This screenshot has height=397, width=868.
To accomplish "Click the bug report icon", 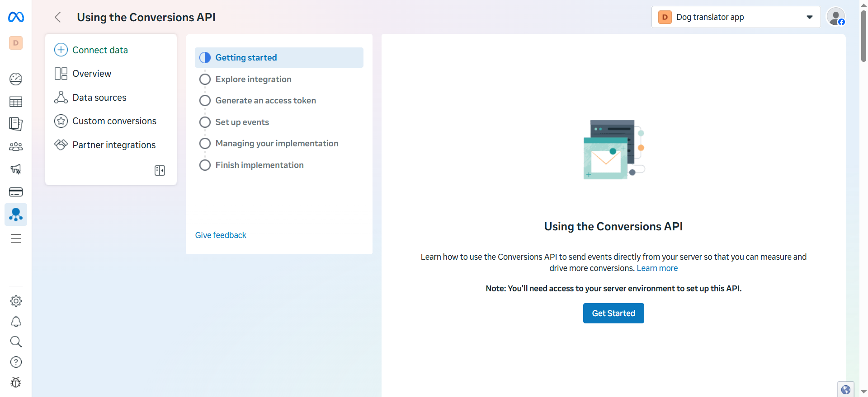I will 16,382.
